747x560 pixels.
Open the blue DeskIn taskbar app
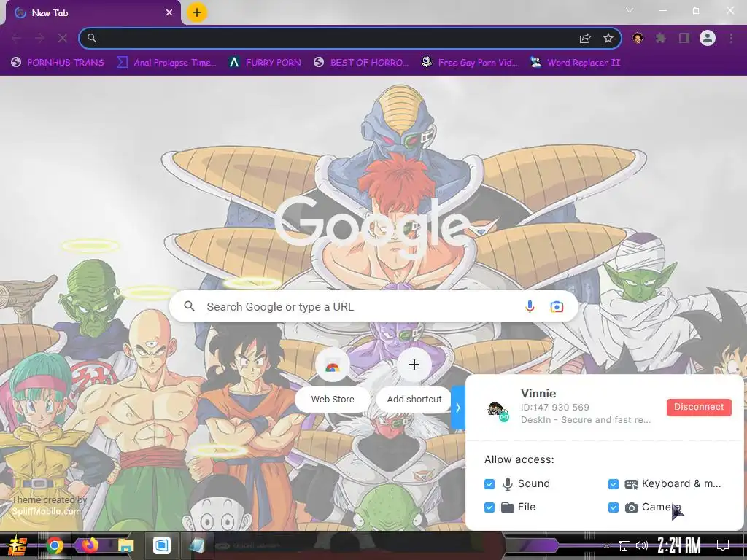[162, 545]
